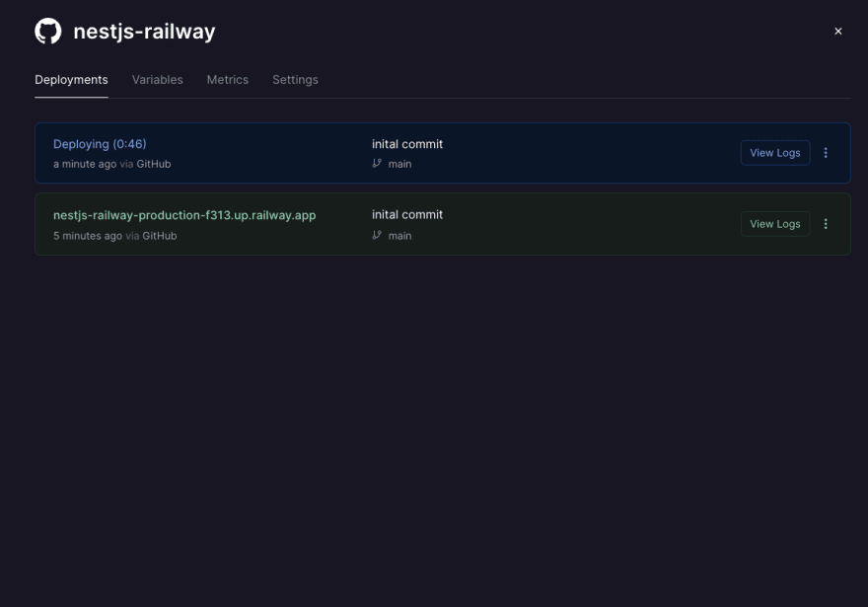Click 'inital commit' in the production-f313 row
The image size is (868, 607).
(x=407, y=215)
